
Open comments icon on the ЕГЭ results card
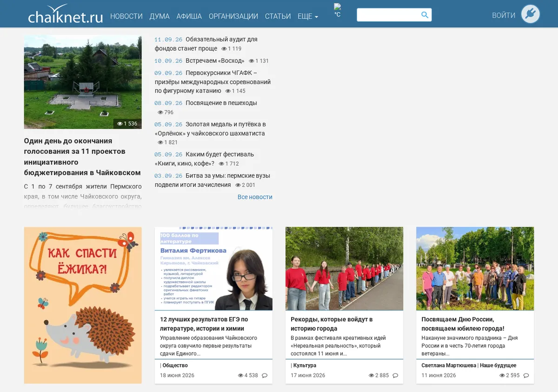265,375
